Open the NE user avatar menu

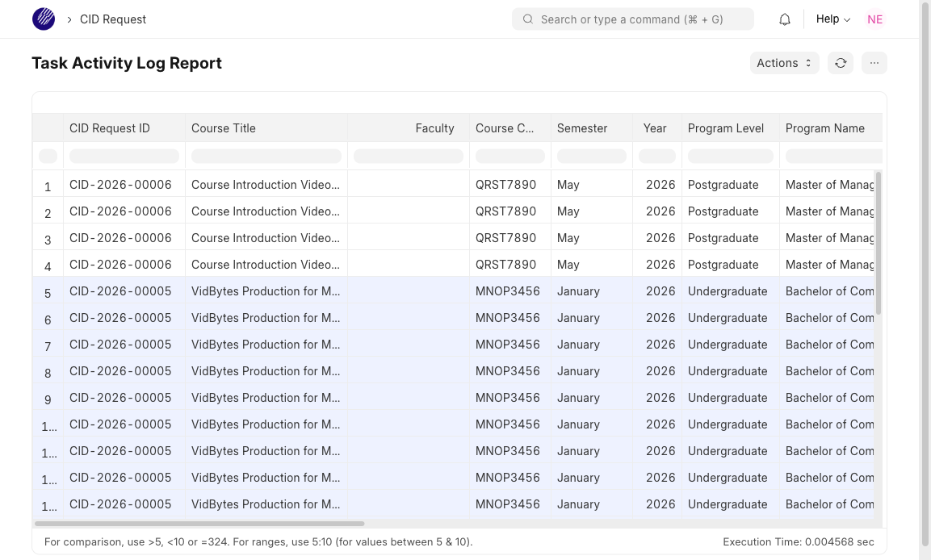point(874,19)
